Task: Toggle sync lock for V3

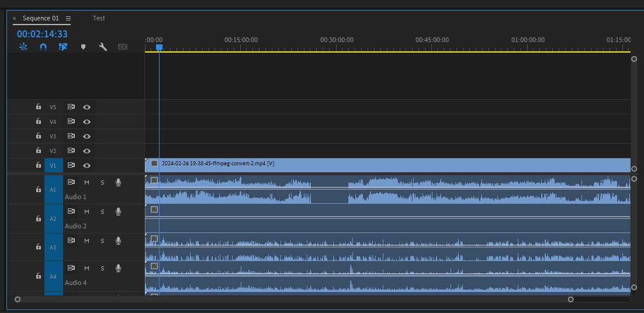Action: click(x=71, y=136)
